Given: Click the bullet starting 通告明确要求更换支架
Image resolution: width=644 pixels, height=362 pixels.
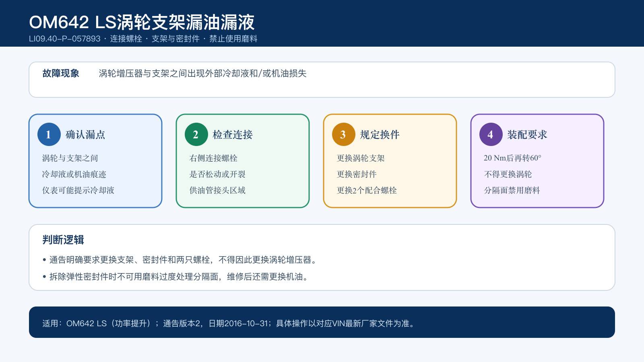Looking at the screenshot, I should click(180, 260).
